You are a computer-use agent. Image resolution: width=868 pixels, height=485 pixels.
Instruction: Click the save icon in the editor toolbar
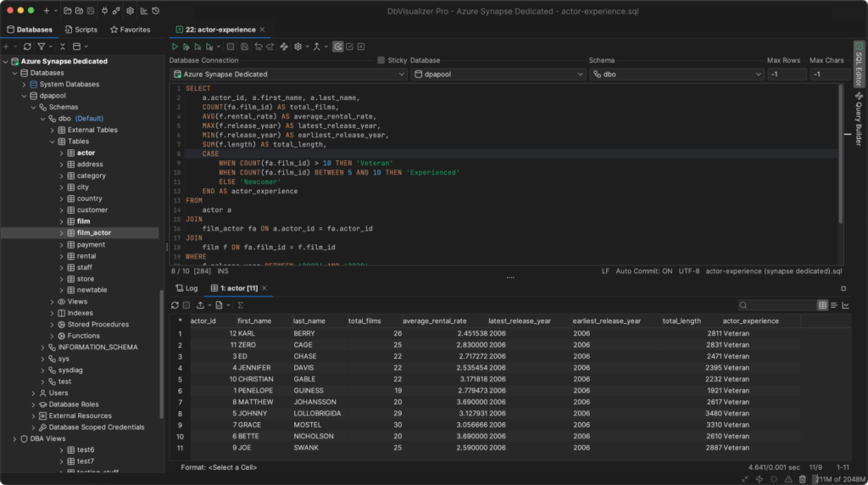[244, 47]
